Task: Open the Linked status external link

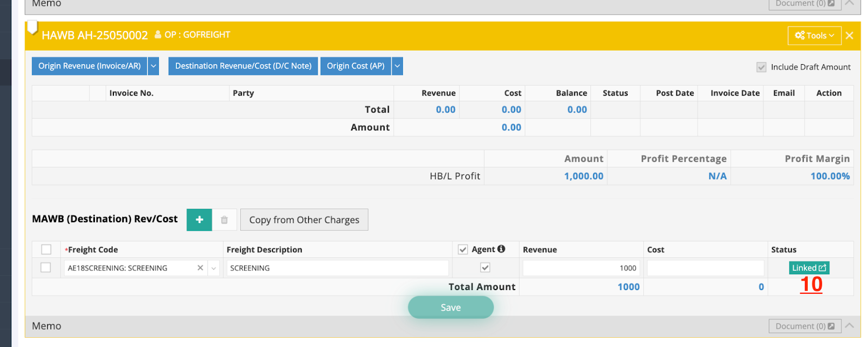Action: click(808, 268)
